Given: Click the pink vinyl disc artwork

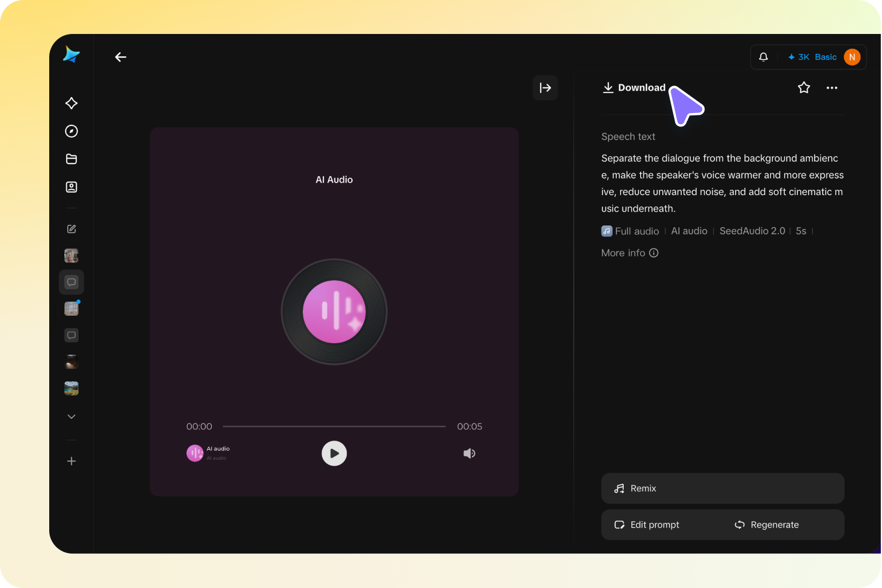Looking at the screenshot, I should click(334, 312).
